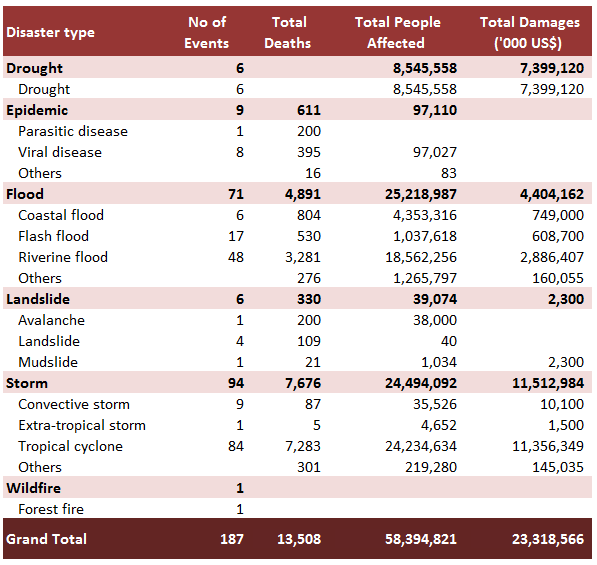
Task: Select the bold 'Flood' row label
Action: tap(25, 194)
